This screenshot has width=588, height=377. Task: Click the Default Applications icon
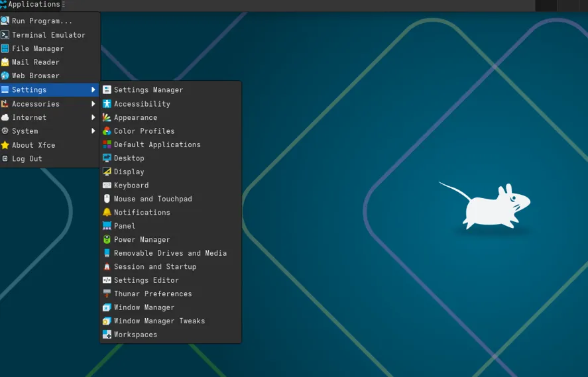(x=107, y=144)
